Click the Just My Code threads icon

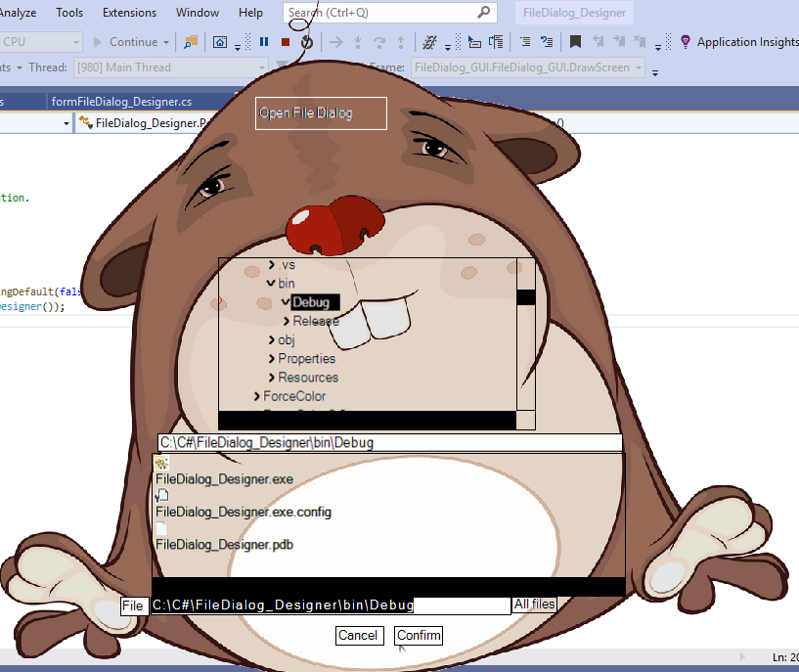(429, 42)
